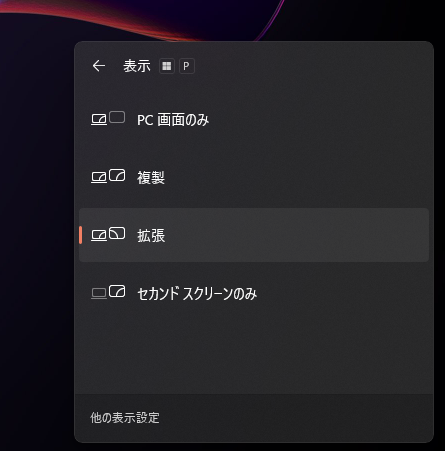Image resolution: width=445 pixels, height=451 pixels.
Task: Choose the 複製 projection mode
Action: (254, 177)
